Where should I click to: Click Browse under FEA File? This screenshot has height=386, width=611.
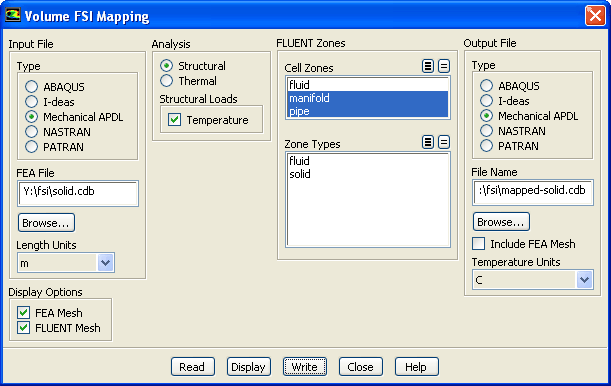coord(46,223)
